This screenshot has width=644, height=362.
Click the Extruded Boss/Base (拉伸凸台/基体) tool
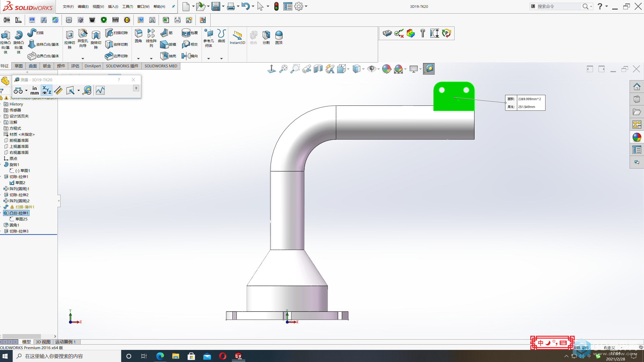[x=5, y=42]
